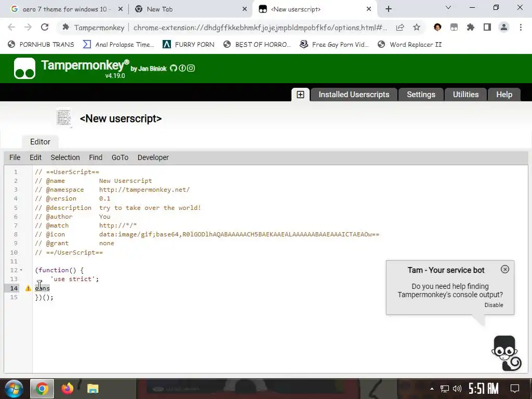The height and width of the screenshot is (399, 532).
Task: Click the Chrome taskbar icon
Action: [x=42, y=389]
